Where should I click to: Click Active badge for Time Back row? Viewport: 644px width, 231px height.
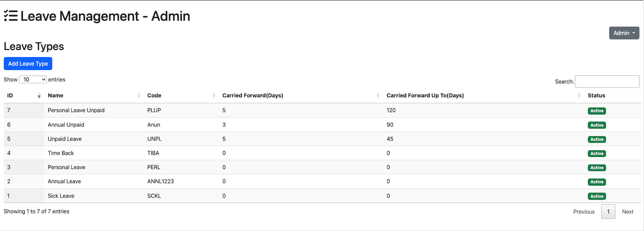click(596, 154)
